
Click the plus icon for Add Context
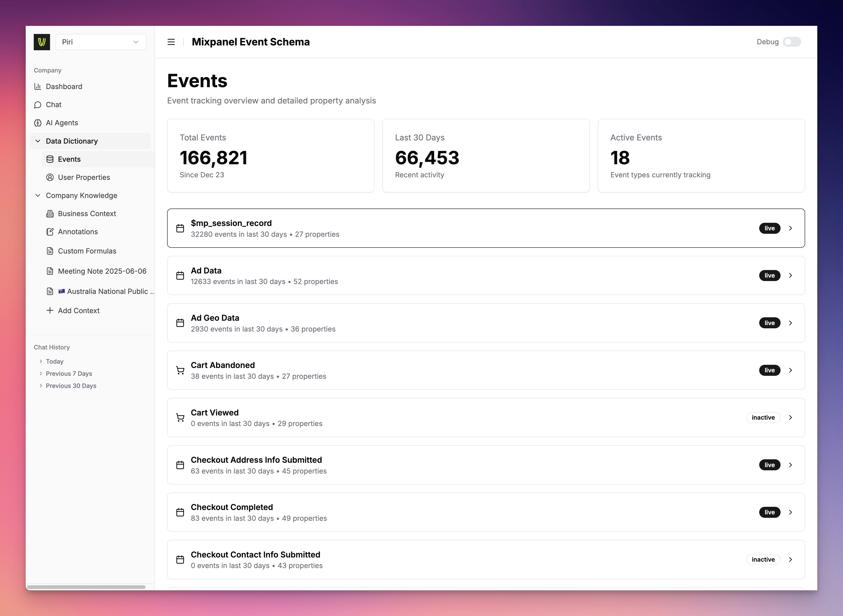click(50, 311)
